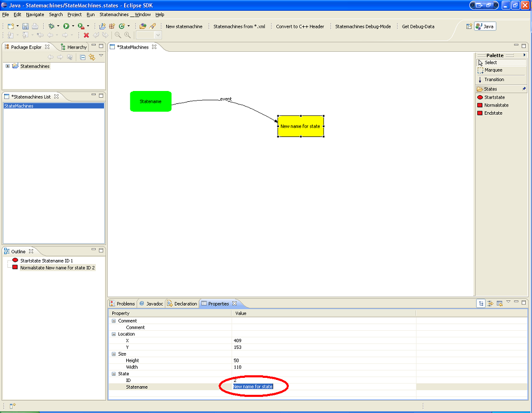Click the New Java Project icon
This screenshot has height=413, width=532.
pos(102,26)
